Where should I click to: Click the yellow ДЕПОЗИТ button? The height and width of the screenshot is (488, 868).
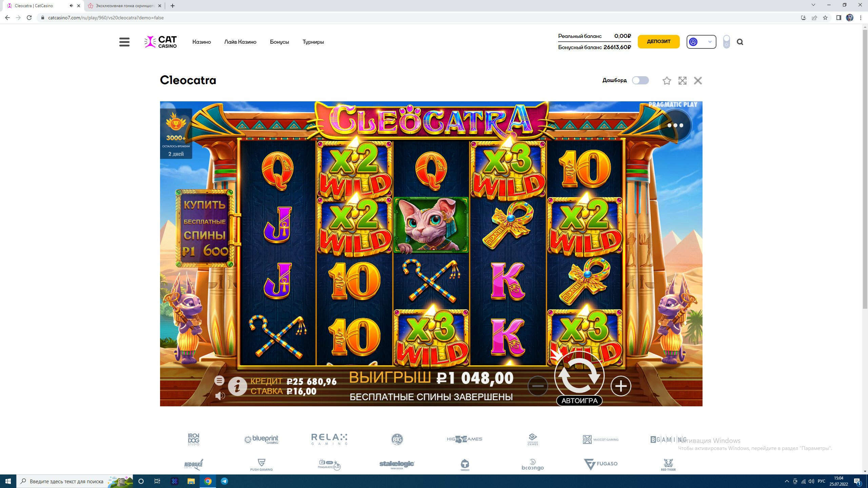[x=658, y=41]
